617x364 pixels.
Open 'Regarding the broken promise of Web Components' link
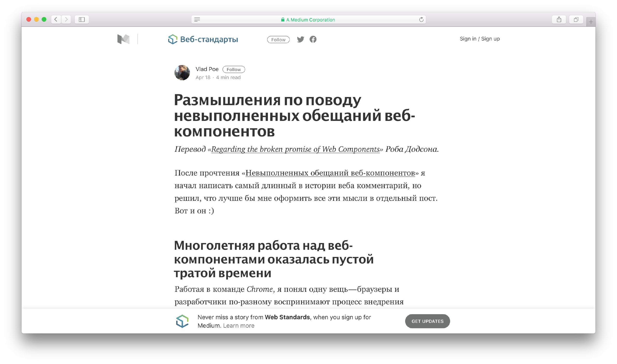pyautogui.click(x=295, y=149)
